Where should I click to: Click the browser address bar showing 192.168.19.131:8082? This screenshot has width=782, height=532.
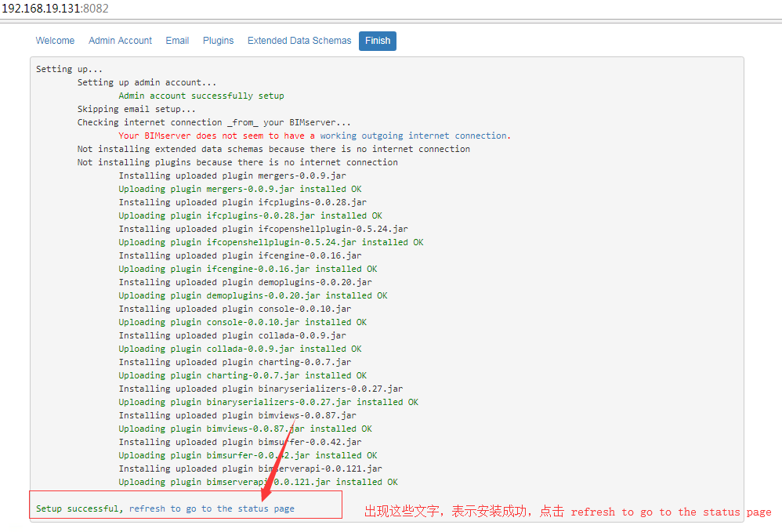tap(55, 9)
